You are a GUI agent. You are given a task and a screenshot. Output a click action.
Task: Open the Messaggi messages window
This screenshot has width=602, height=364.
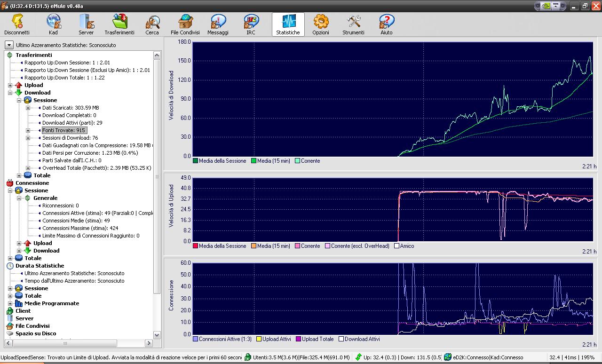218,24
